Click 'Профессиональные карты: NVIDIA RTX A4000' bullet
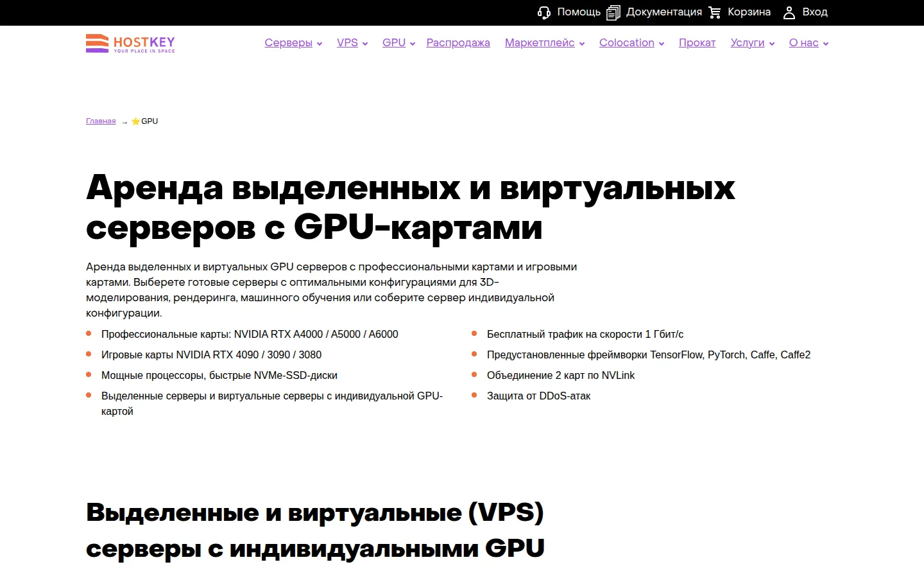Screen dimensions: 924x578 coord(250,334)
